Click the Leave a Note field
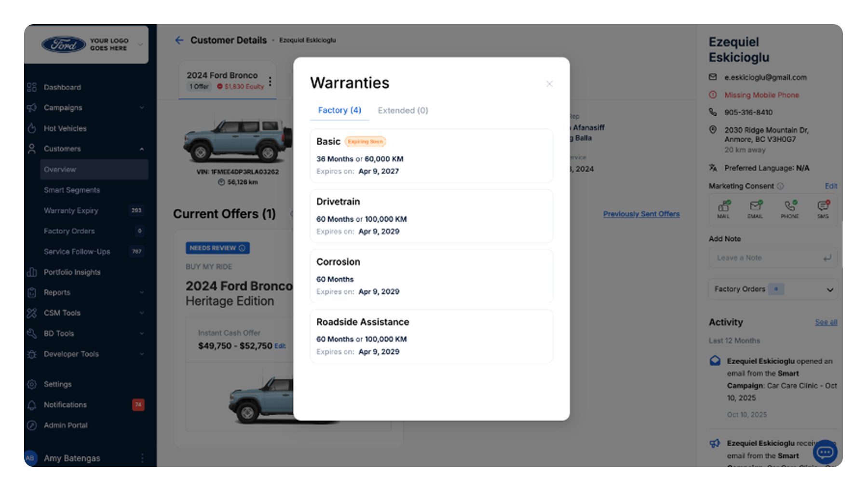 coord(767,258)
